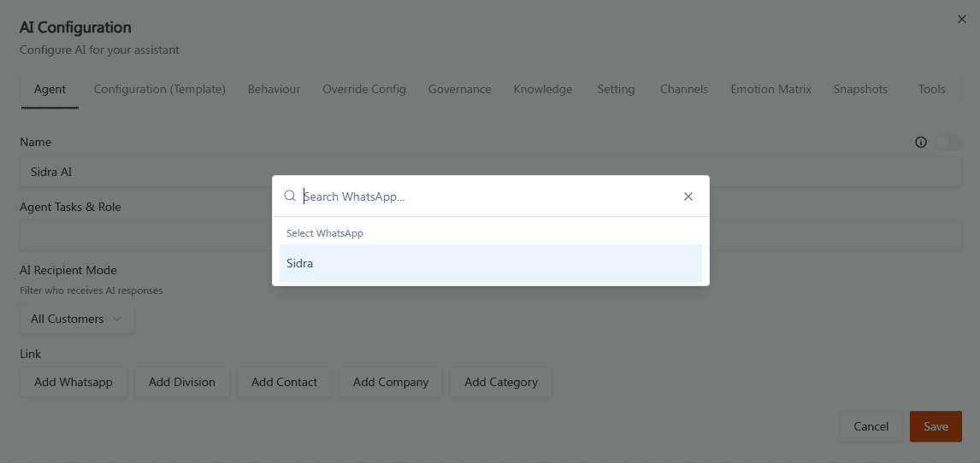This screenshot has height=463, width=980.
Task: Cancel the AI configuration changes
Action: 871,427
